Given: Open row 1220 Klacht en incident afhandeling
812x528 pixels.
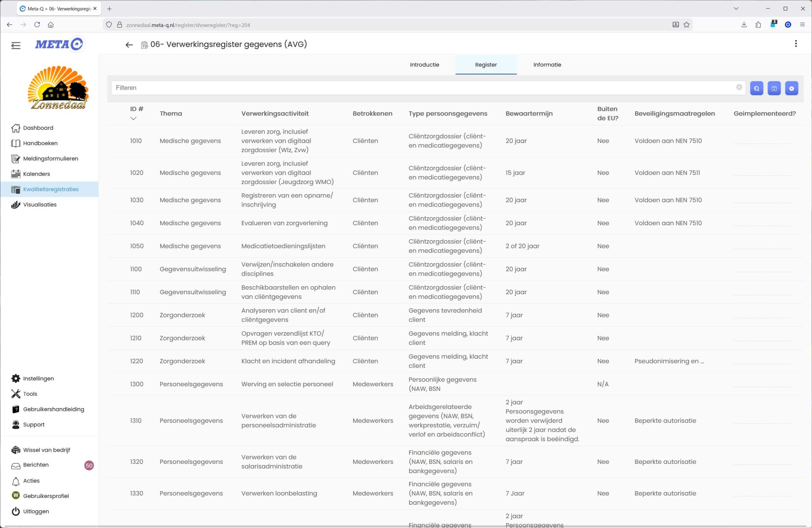Looking at the screenshot, I should [x=288, y=361].
